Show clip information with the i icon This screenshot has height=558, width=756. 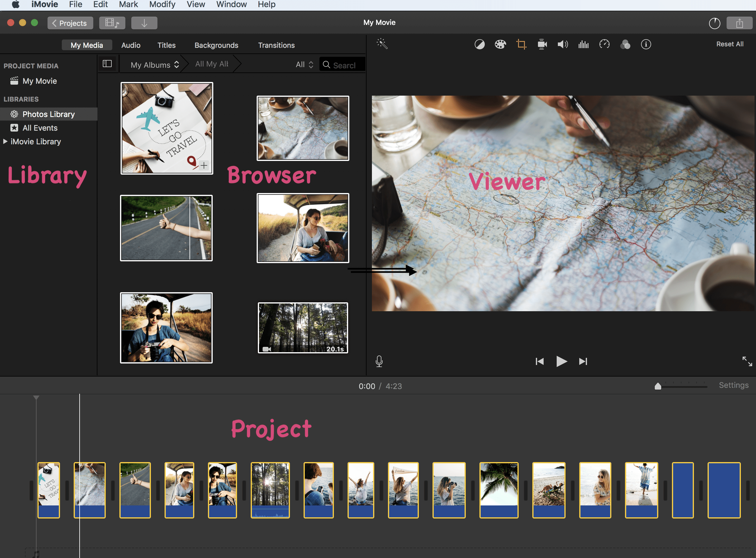tap(646, 44)
